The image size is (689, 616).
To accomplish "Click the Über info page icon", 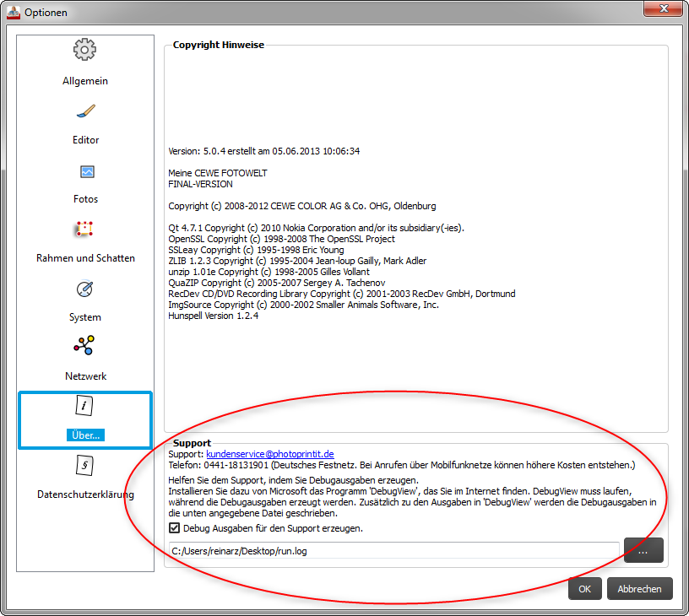I will [84, 405].
